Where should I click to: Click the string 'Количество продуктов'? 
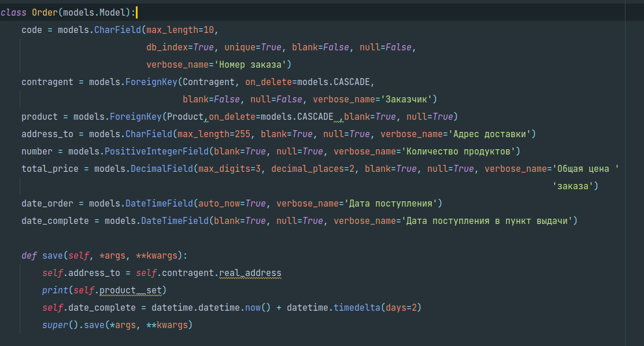tap(458, 151)
